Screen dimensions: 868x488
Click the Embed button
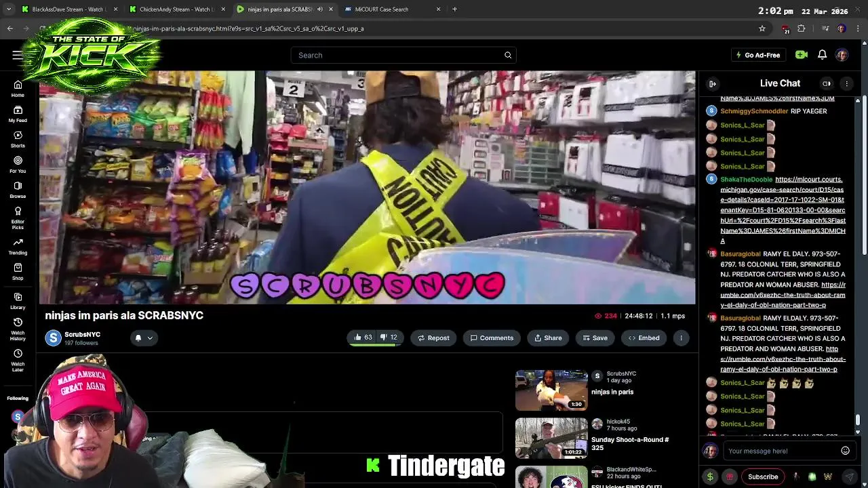(644, 338)
